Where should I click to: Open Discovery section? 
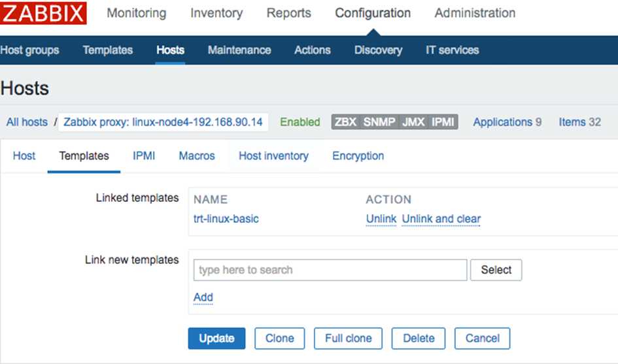(x=378, y=50)
